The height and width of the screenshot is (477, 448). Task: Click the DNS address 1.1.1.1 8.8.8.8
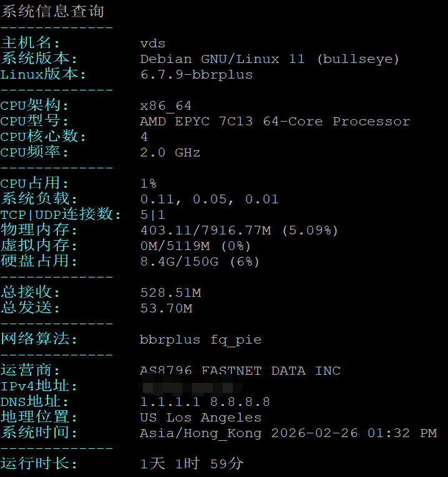point(205,402)
